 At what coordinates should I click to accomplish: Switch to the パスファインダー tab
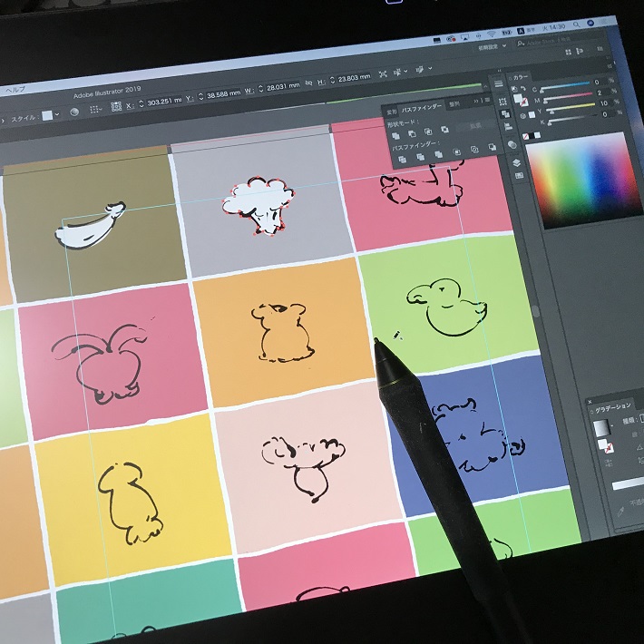point(422,108)
